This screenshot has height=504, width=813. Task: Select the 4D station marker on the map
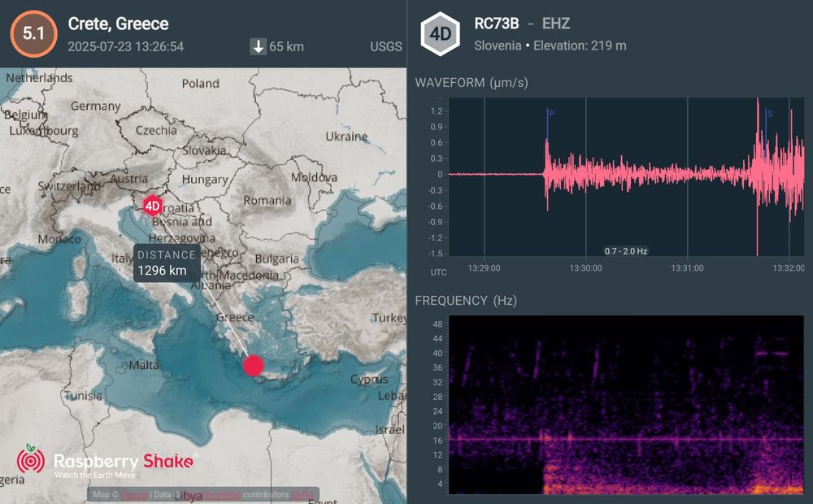pos(153,206)
